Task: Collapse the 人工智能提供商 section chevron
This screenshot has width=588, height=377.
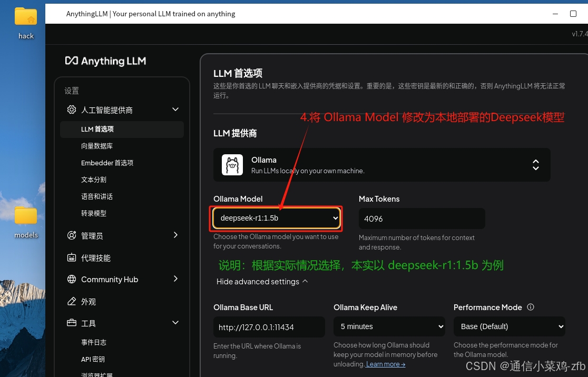Action: pos(175,110)
